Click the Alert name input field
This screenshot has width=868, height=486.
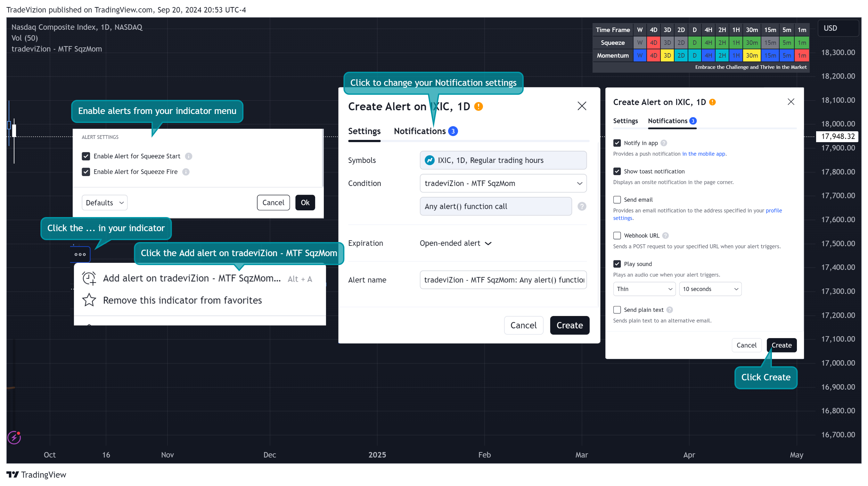tap(503, 280)
